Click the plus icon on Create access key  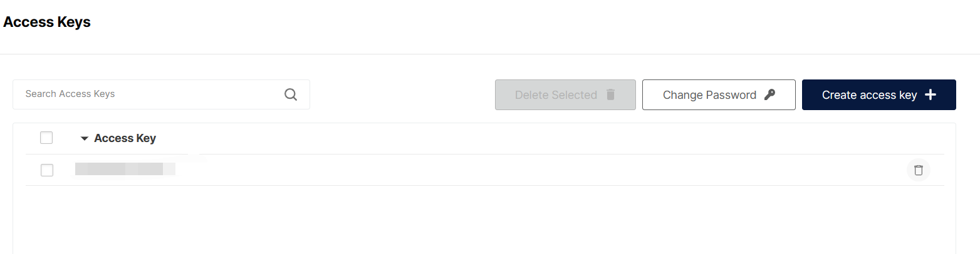point(930,95)
